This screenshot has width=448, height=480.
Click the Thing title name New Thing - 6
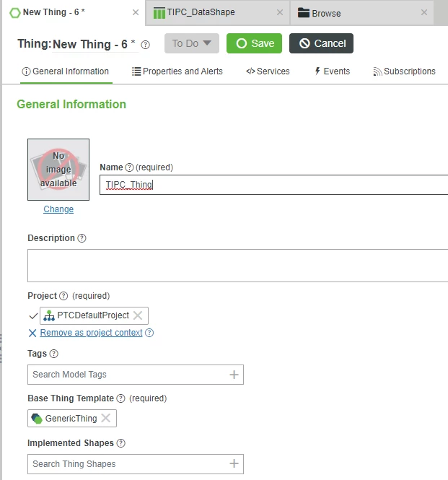coord(94,44)
